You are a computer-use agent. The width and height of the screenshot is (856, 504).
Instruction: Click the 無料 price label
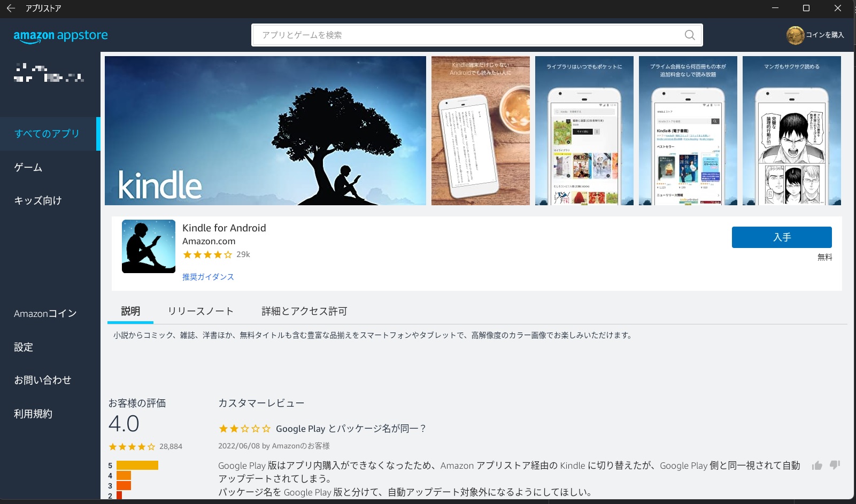click(x=824, y=257)
